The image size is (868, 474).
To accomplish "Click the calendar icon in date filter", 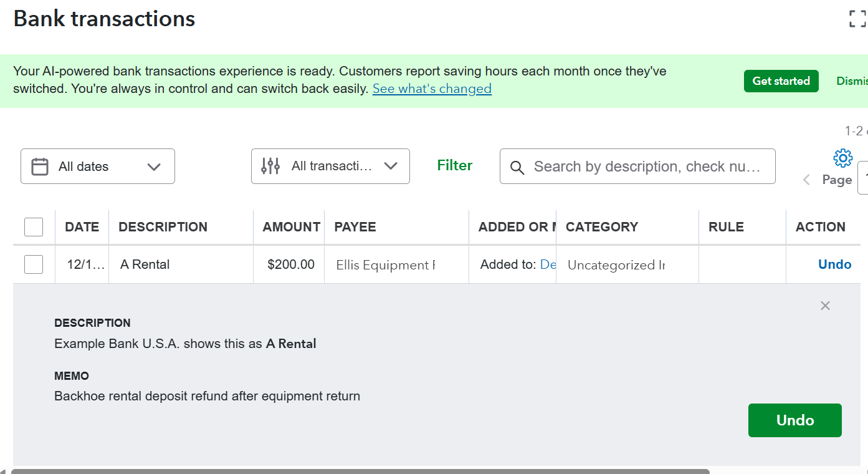I will point(40,167).
